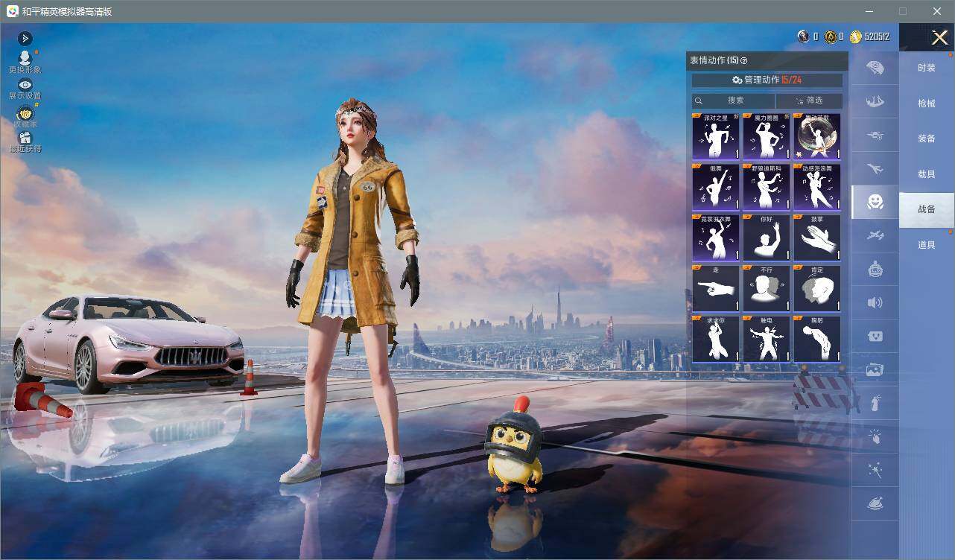Open the 更换形象 avatar change icon
The width and height of the screenshot is (955, 560).
pos(25,58)
